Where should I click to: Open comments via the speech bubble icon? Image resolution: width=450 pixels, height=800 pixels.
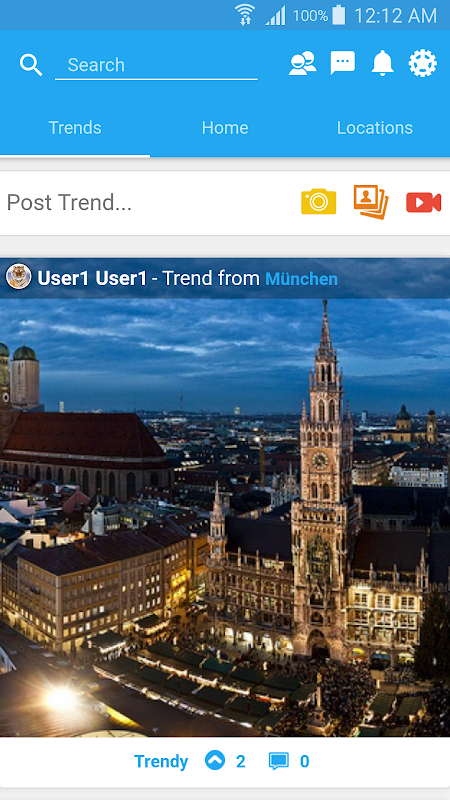[279, 761]
